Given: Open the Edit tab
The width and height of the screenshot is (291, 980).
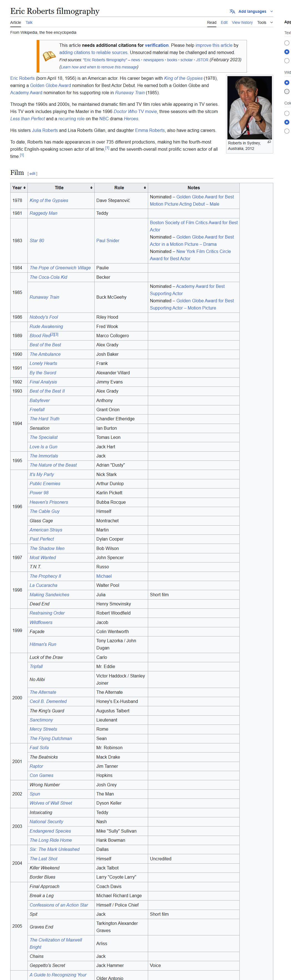Looking at the screenshot, I should tap(224, 22).
